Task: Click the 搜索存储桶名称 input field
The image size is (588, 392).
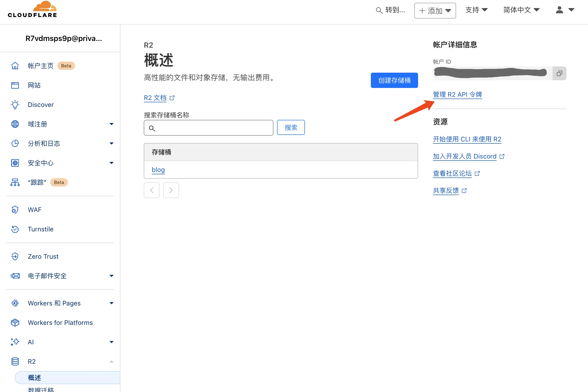Action: pos(209,127)
